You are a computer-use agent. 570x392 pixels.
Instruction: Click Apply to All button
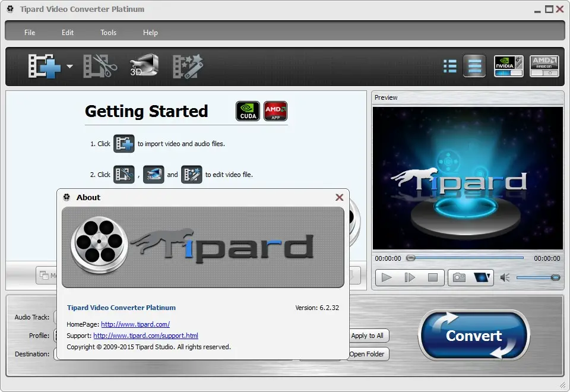[x=367, y=336]
